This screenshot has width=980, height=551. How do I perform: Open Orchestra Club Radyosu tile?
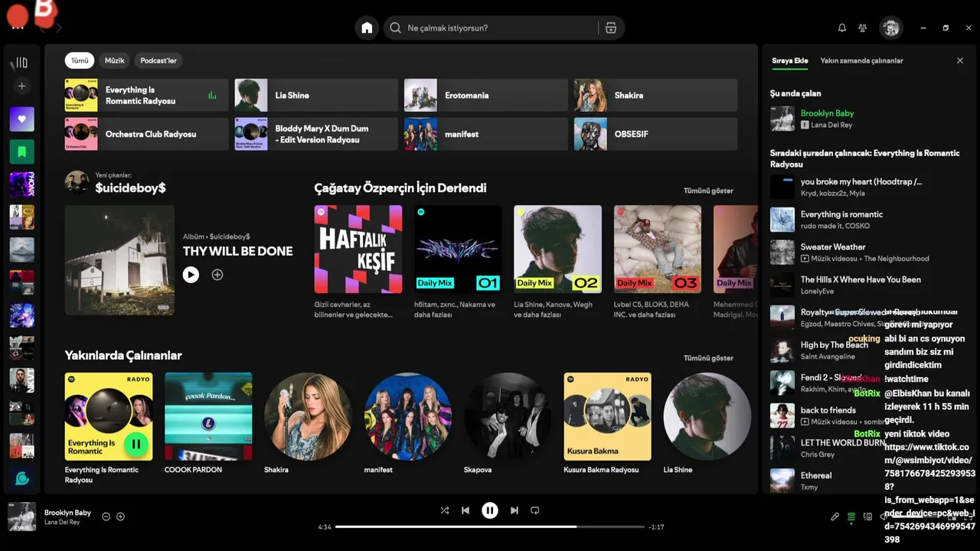(x=147, y=134)
